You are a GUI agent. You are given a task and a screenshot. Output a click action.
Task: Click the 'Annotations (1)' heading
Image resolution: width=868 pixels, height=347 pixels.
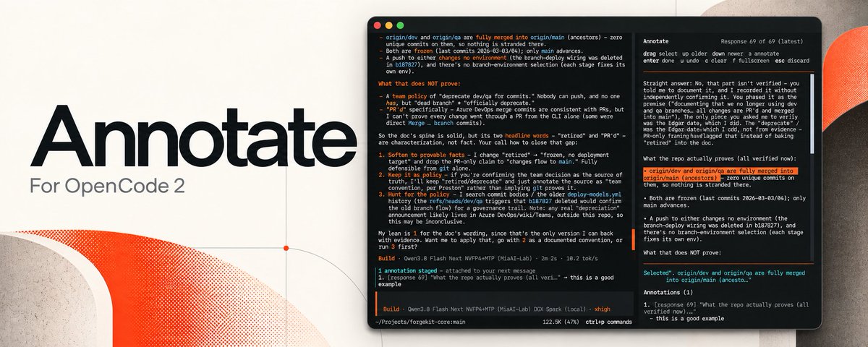coord(669,292)
